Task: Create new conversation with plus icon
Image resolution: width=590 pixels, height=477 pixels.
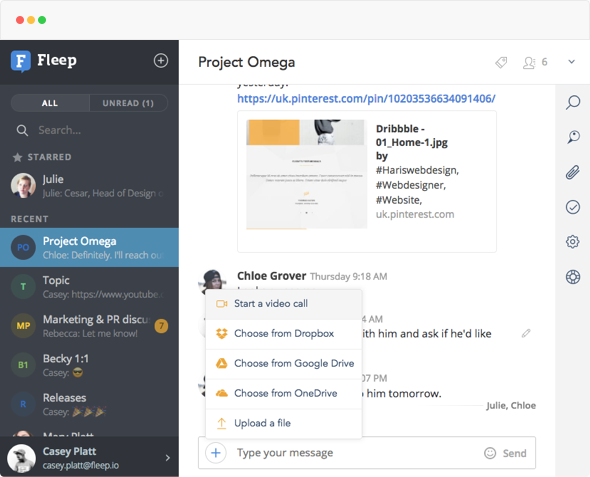Action: (x=161, y=61)
